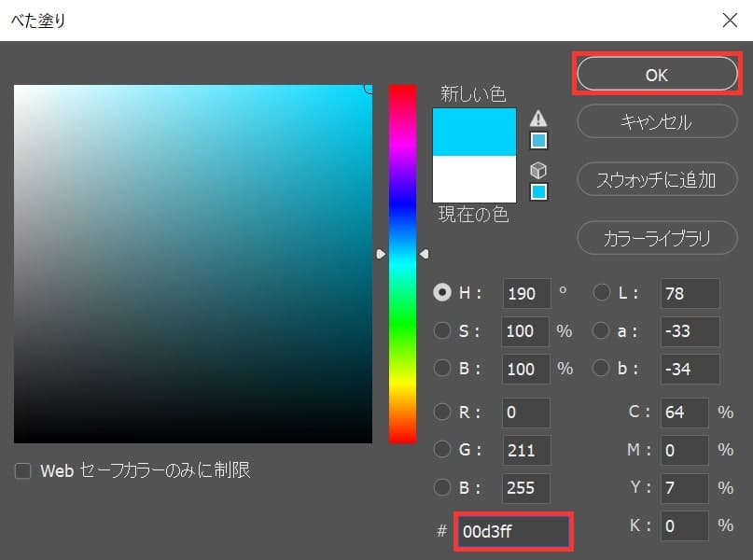Select the RGB blue B radio button
Viewport: 753px width, 560px height.
441,487
